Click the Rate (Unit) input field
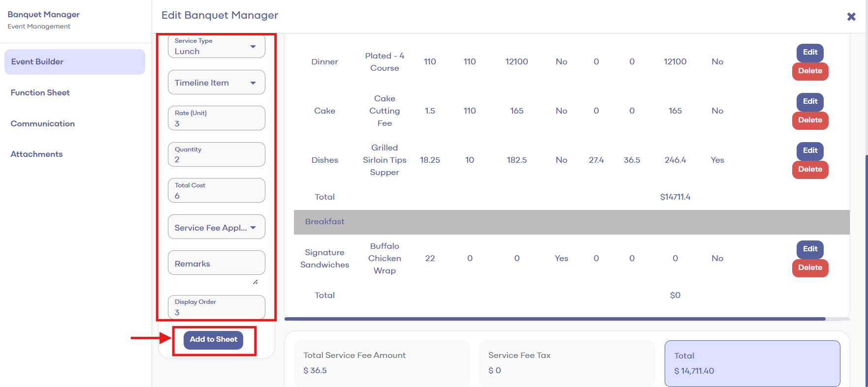The height and width of the screenshot is (387, 868). (x=216, y=119)
